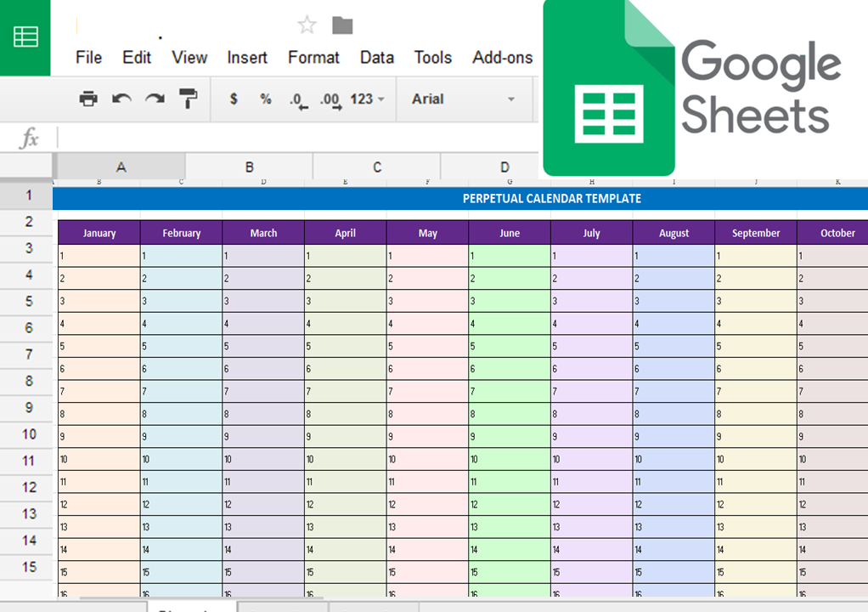Open the 123 number format dropdown
Image resolution: width=868 pixels, height=612 pixels.
click(367, 99)
